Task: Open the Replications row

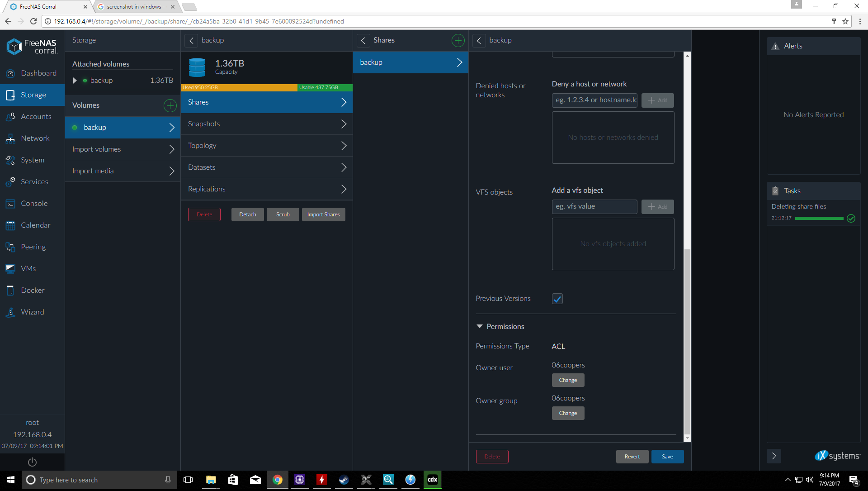Action: (x=267, y=189)
